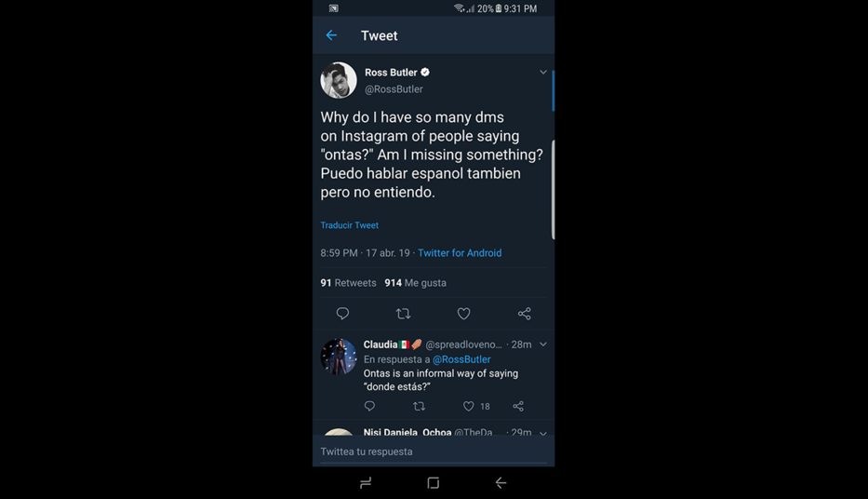The width and height of the screenshot is (868, 499).
Task: Tap the back arrow in Tweet header
Action: 332,35
